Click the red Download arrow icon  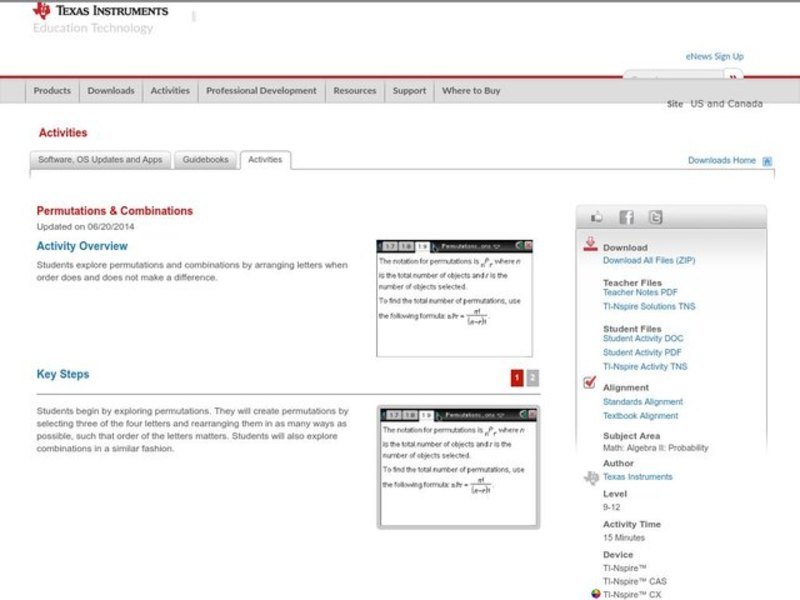pos(590,244)
